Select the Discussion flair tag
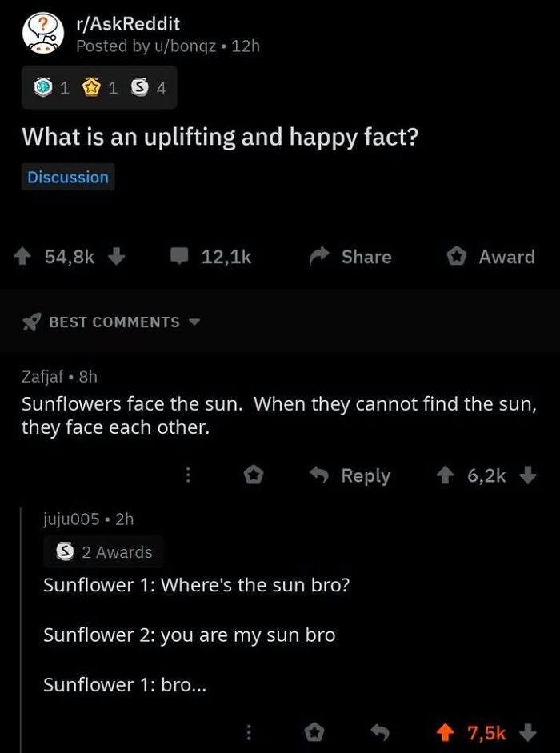The height and width of the screenshot is (753, 560). pyautogui.click(x=67, y=177)
